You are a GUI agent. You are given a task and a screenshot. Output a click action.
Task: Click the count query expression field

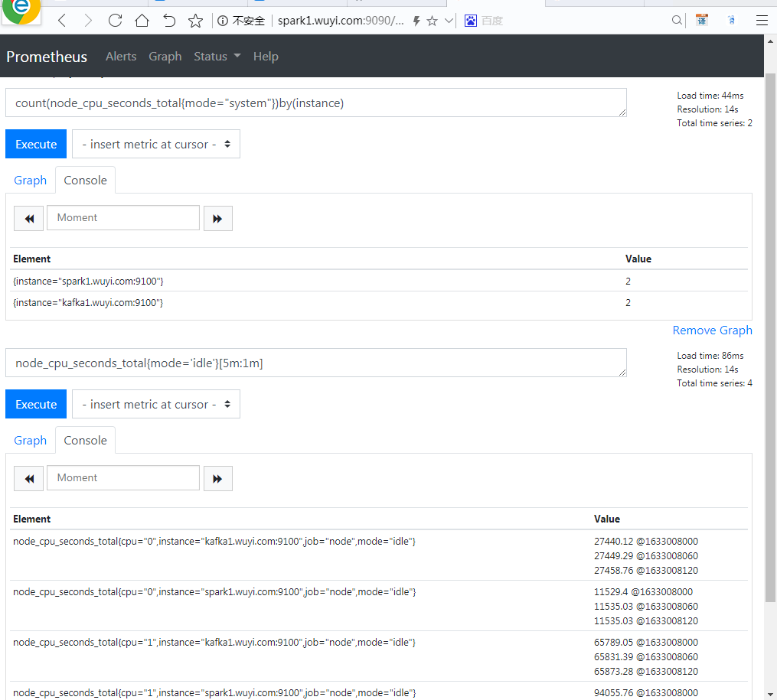[x=315, y=103]
